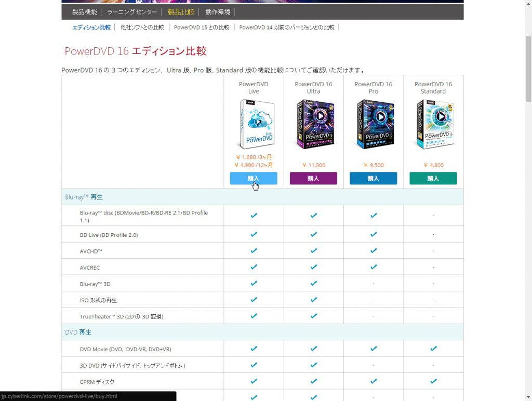The image size is (532, 401).
Task: Click the ¥ 4,980 /12ヶ月 price
Action: click(254, 165)
